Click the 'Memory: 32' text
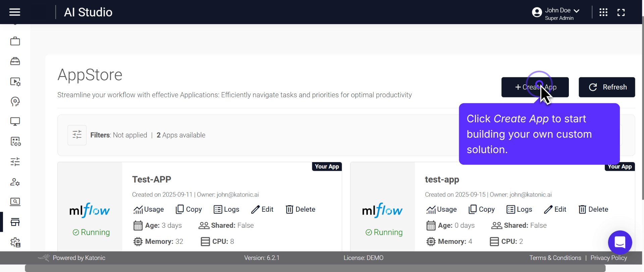The height and width of the screenshot is (272, 644). point(158,242)
